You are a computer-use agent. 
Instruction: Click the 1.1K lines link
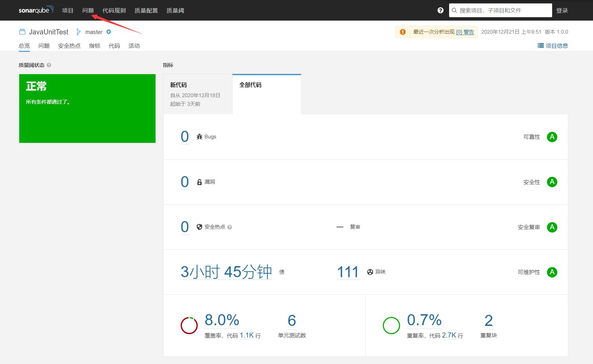(x=247, y=335)
